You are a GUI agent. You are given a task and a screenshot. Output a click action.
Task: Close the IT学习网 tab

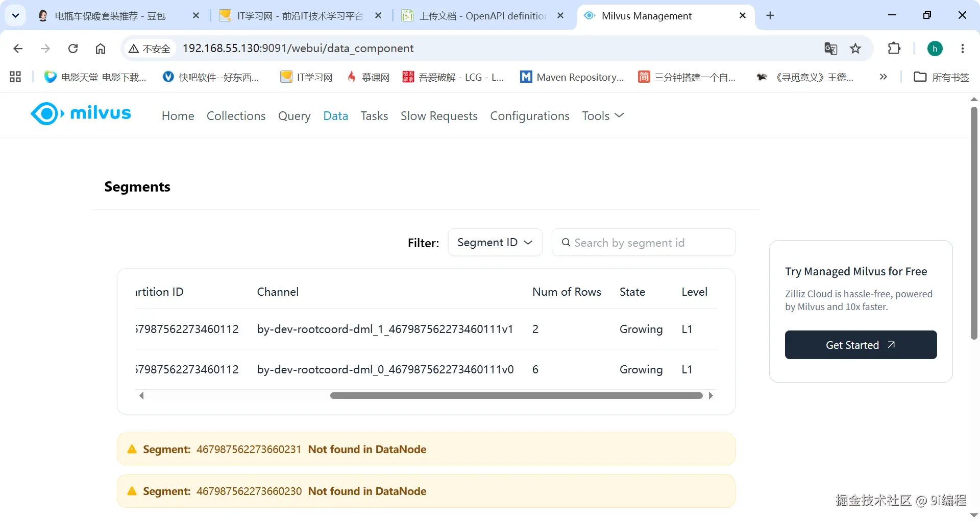click(x=378, y=16)
